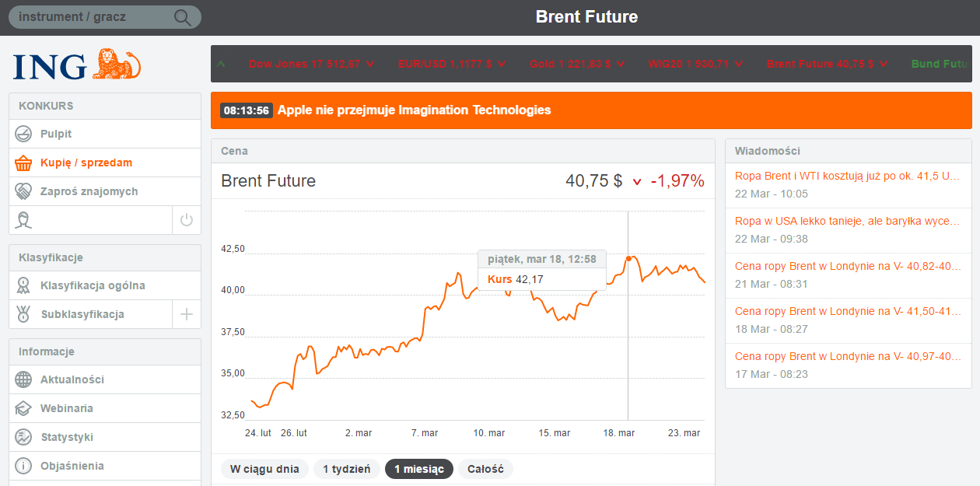Screen dimensions: 980x486
Task: Expand Subklasyfikacja with the plus button
Action: (x=187, y=314)
